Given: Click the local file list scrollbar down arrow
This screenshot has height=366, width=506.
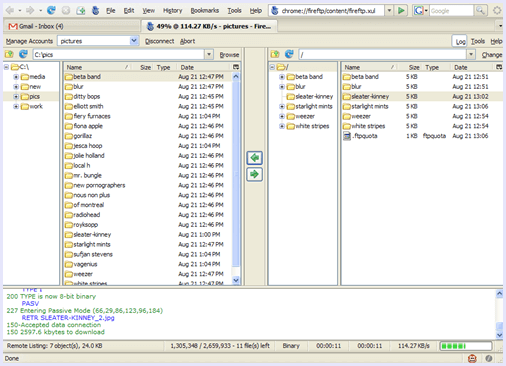Looking at the screenshot, I should (x=236, y=280).
